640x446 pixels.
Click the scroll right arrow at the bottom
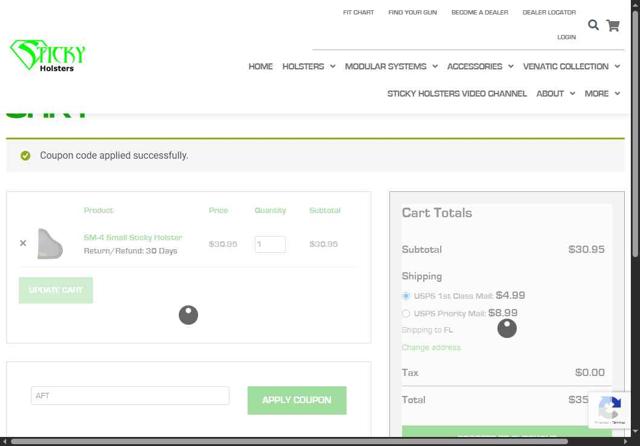[x=625, y=442]
